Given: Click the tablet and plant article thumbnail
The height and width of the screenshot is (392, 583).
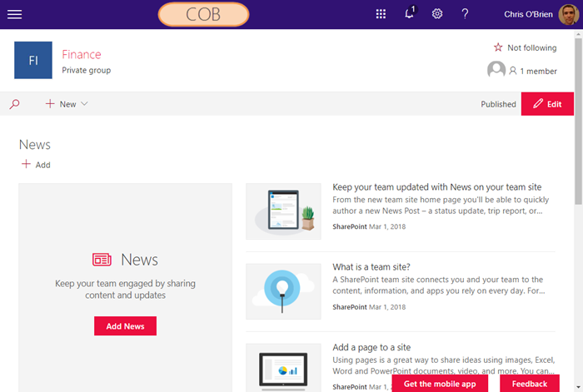Looking at the screenshot, I should [x=283, y=211].
